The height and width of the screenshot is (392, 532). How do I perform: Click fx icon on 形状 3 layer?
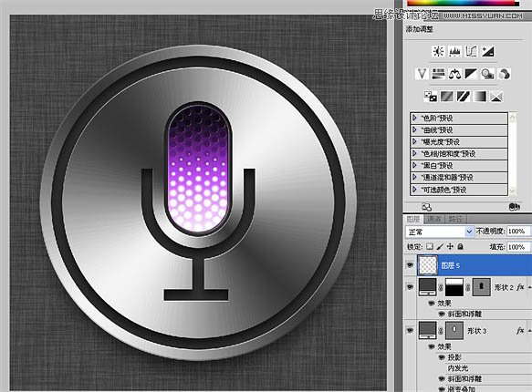coord(520,330)
